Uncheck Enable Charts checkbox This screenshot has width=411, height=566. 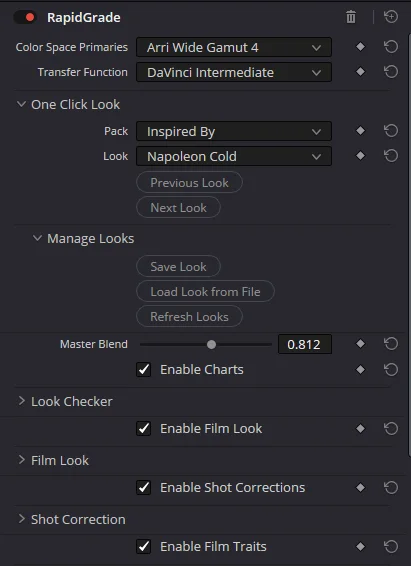(x=144, y=370)
